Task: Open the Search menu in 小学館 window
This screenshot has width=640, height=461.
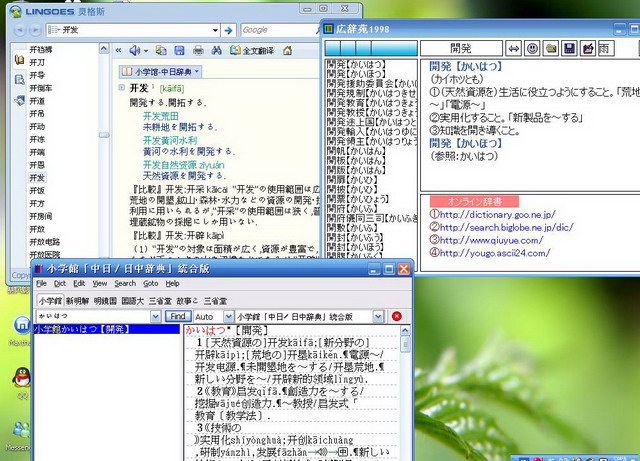Action: 125,283
